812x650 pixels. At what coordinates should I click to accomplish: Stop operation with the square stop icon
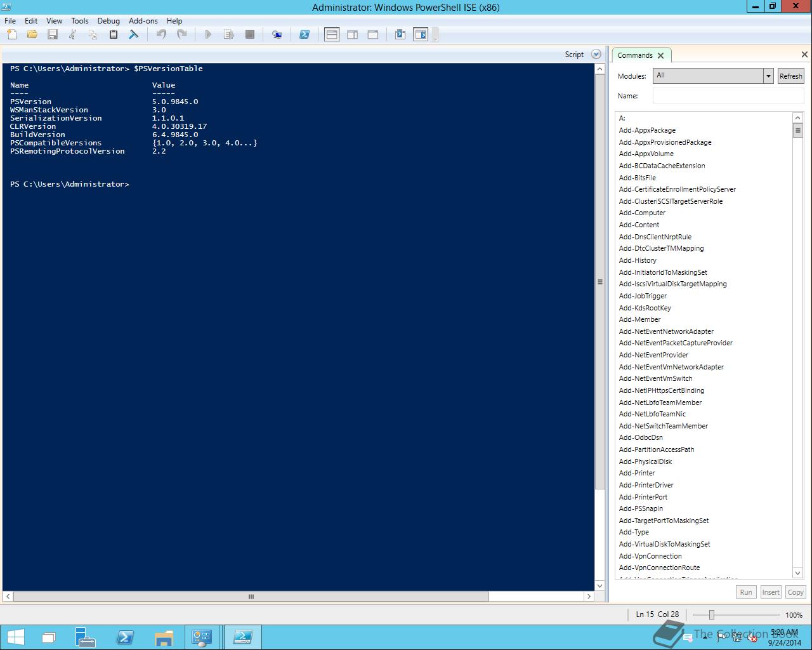tap(250, 34)
